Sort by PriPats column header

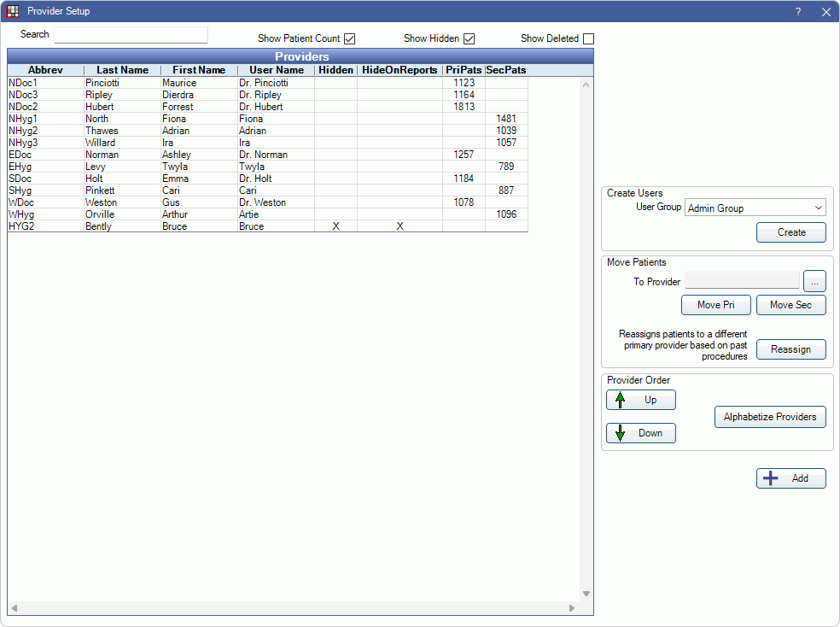(x=464, y=70)
